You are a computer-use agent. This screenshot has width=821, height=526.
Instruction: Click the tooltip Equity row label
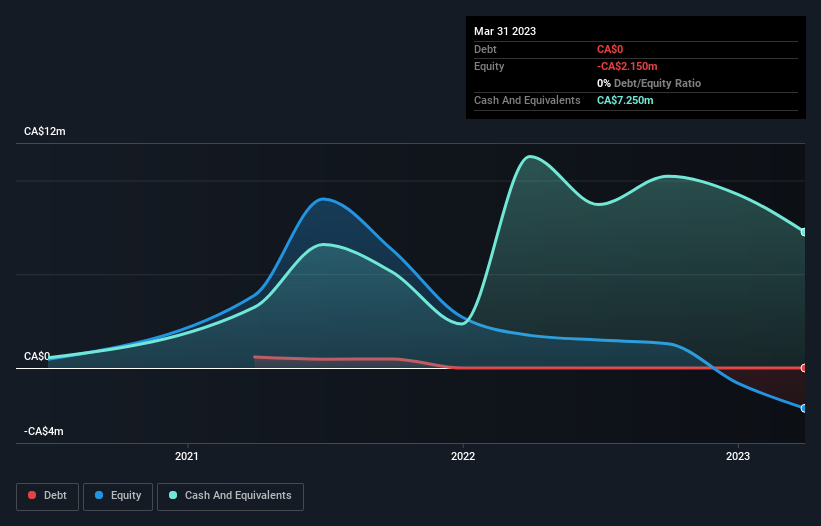489,66
